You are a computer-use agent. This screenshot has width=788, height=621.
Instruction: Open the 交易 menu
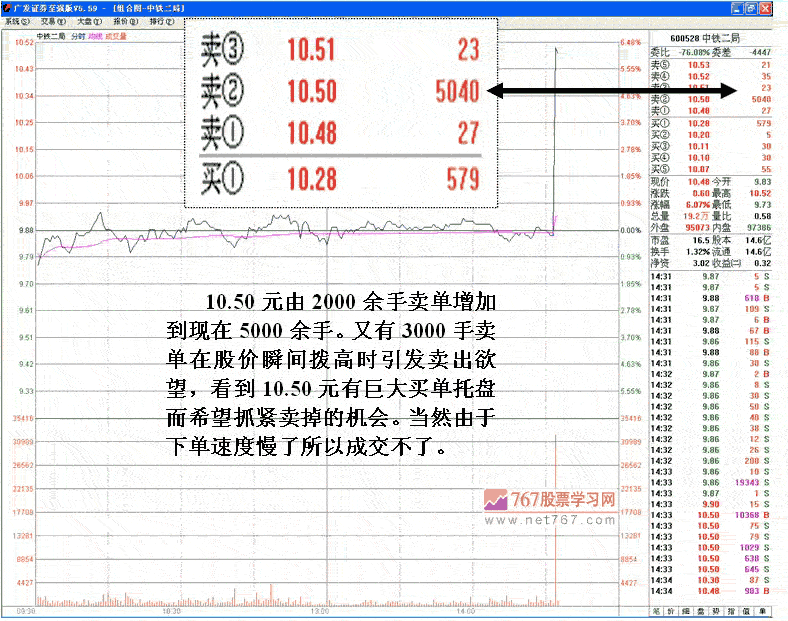[x=49, y=20]
